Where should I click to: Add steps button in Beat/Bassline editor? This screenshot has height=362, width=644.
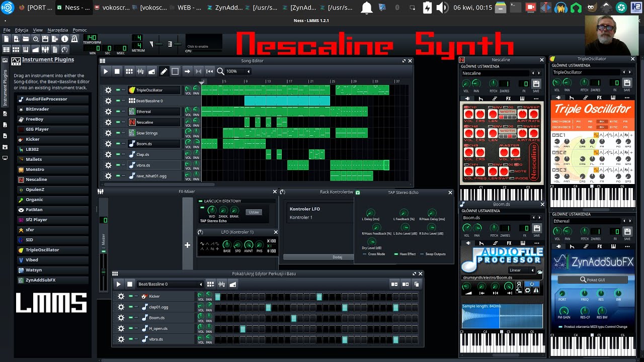click(406, 284)
